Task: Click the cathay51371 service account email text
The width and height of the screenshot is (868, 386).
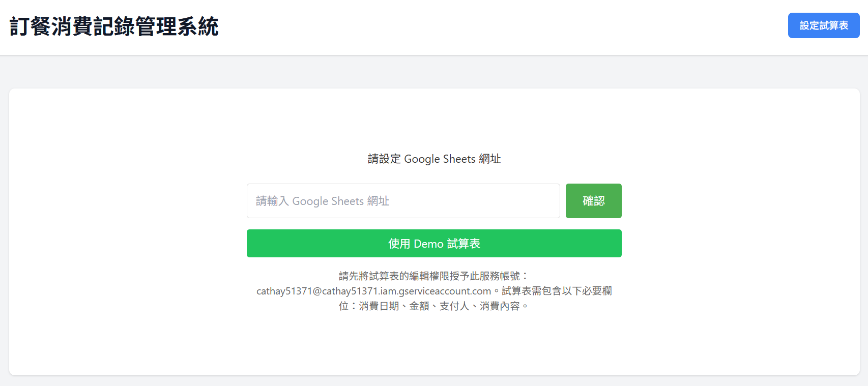Action: (373, 291)
